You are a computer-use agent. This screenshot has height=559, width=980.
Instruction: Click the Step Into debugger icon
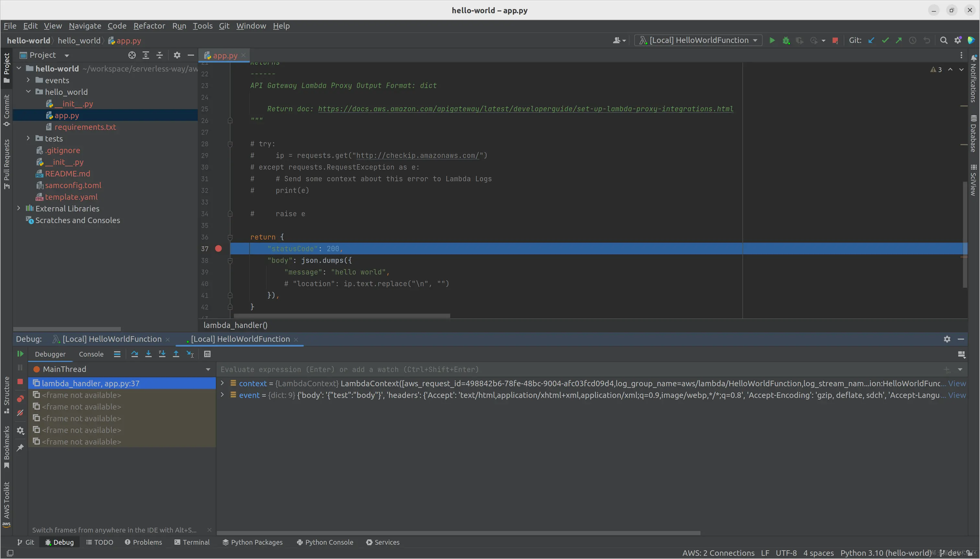(148, 354)
